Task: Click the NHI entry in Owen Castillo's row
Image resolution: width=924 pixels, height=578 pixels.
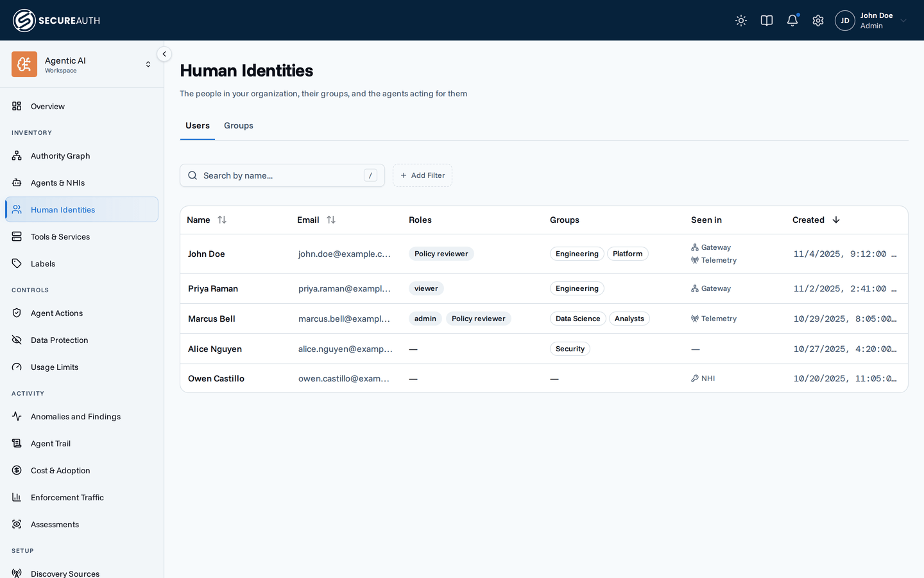Action: click(x=703, y=379)
